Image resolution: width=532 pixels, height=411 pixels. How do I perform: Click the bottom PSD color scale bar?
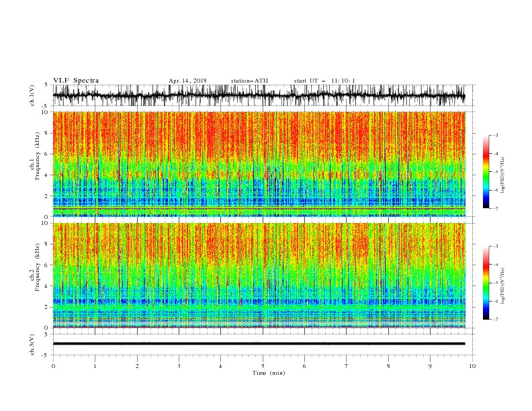(486, 283)
